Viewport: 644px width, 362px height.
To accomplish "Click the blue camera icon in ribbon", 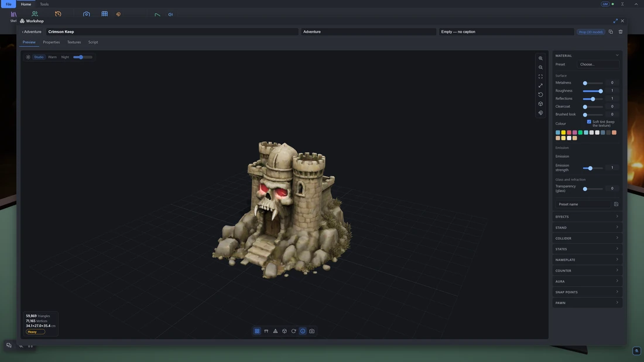I will coord(86,14).
